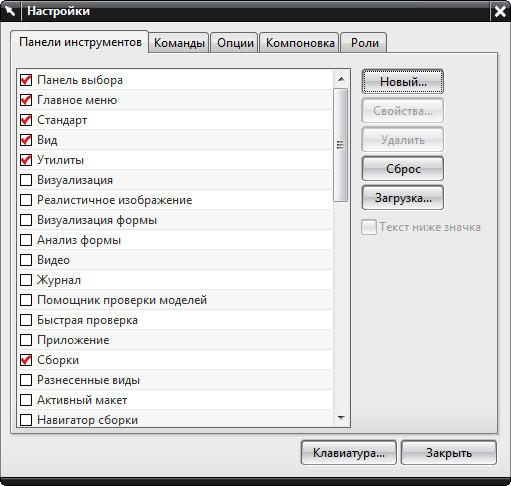The width and height of the screenshot is (511, 486).
Task: Select the Помощник проверки моделей row text
Action: [122, 300]
